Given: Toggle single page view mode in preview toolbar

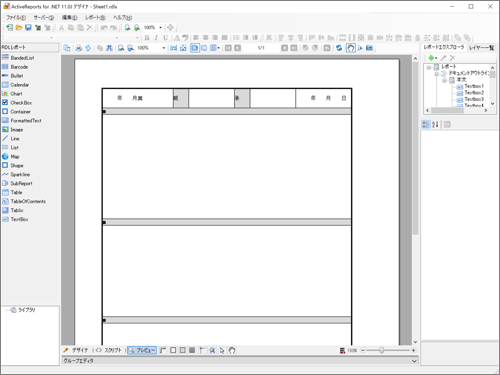Looking at the screenshot, I should click(194, 48).
